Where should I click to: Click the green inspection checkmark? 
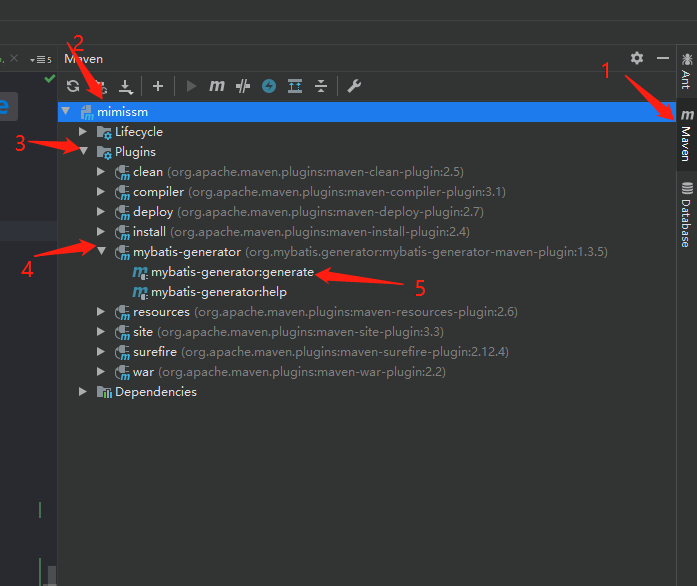(49, 79)
